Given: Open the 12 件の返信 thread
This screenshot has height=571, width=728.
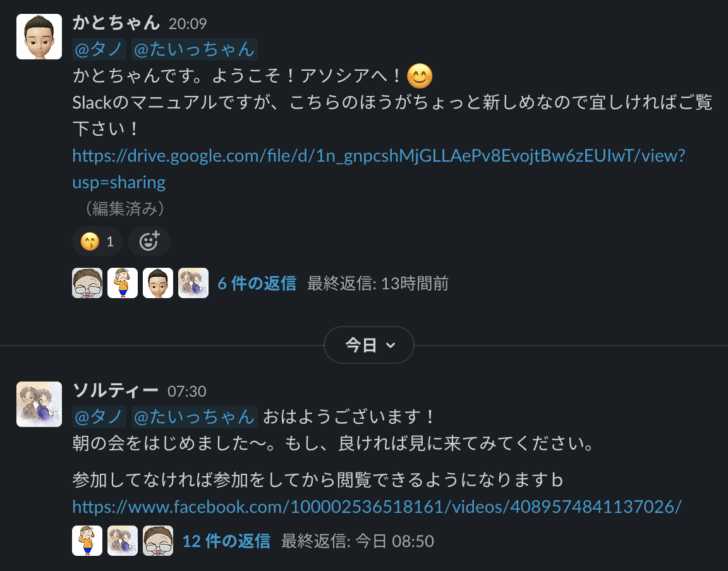Looking at the screenshot, I should (226, 541).
